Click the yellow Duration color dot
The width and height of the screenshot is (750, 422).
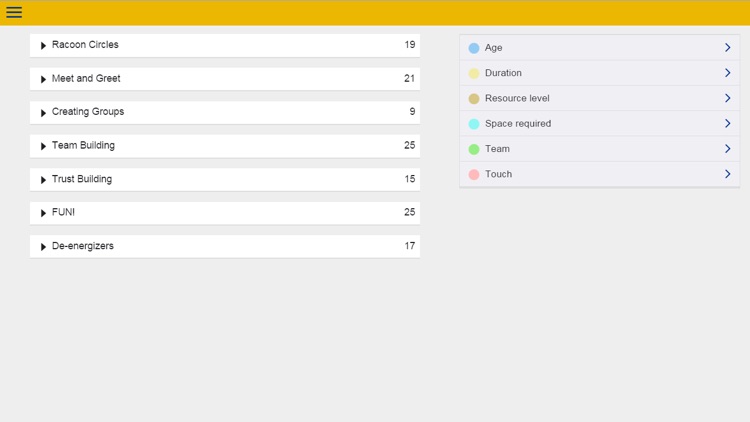(474, 73)
